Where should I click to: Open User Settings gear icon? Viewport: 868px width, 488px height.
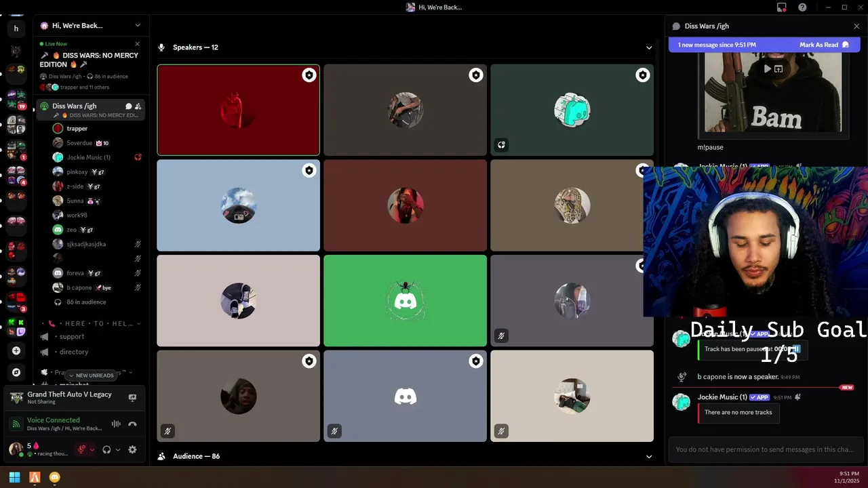point(132,449)
